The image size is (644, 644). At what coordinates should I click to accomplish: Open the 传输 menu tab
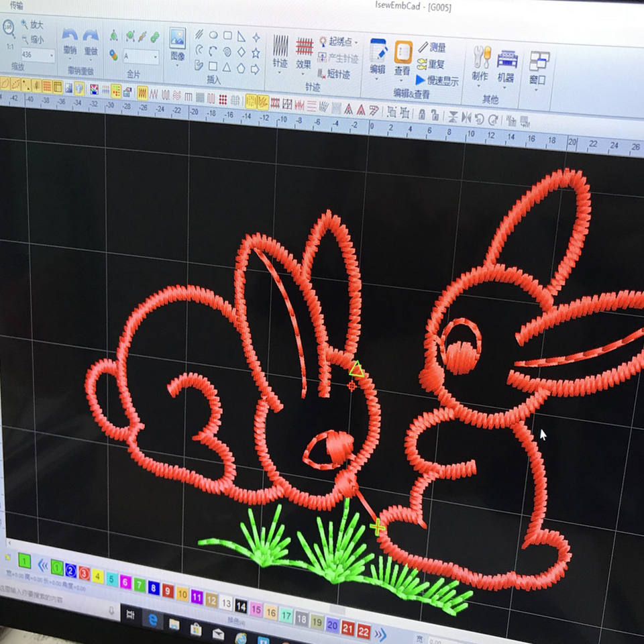click(x=16, y=5)
